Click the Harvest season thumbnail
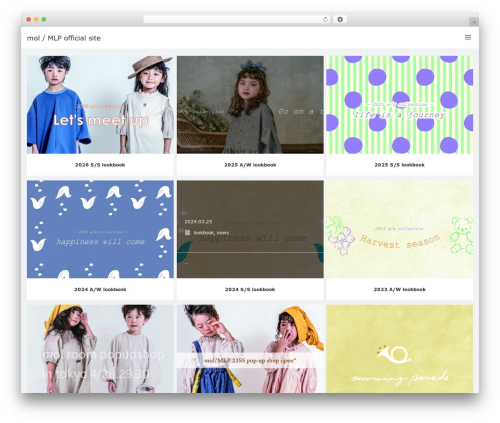 pyautogui.click(x=399, y=229)
